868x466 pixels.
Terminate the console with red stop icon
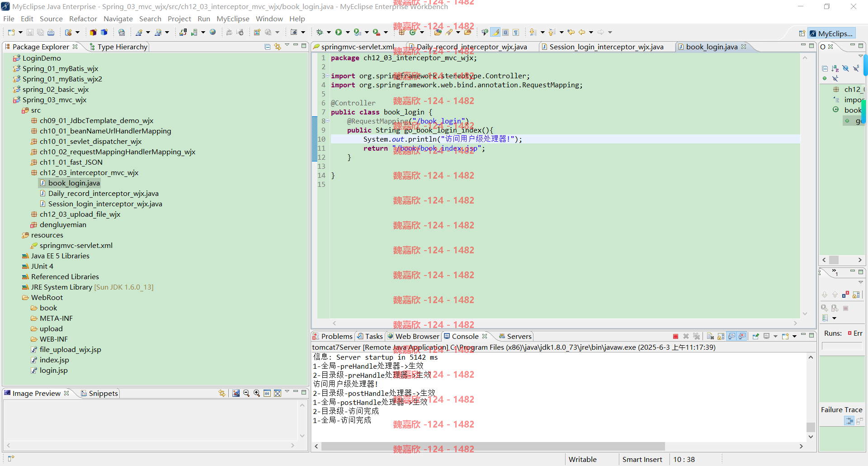pyautogui.click(x=675, y=336)
